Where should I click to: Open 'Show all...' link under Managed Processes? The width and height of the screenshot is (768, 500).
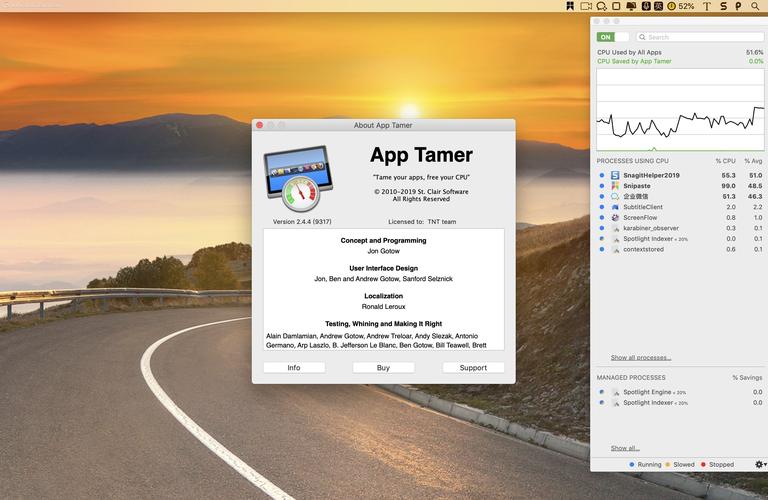tap(625, 448)
